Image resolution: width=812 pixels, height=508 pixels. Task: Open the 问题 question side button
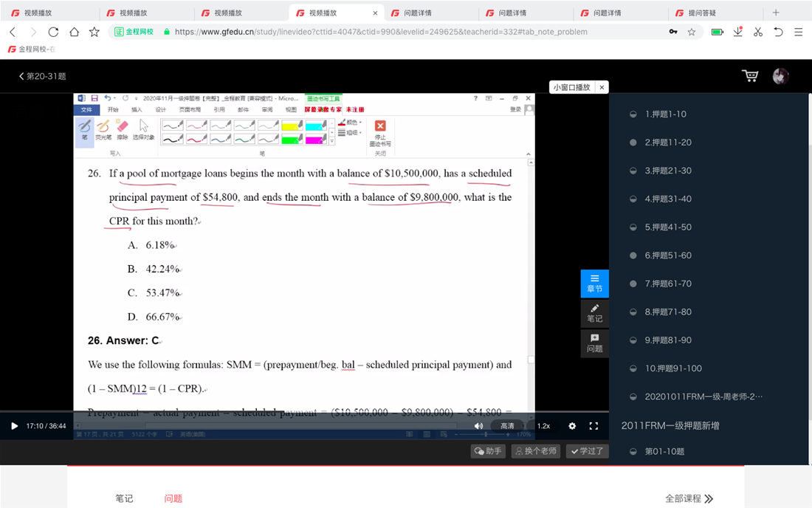point(594,343)
